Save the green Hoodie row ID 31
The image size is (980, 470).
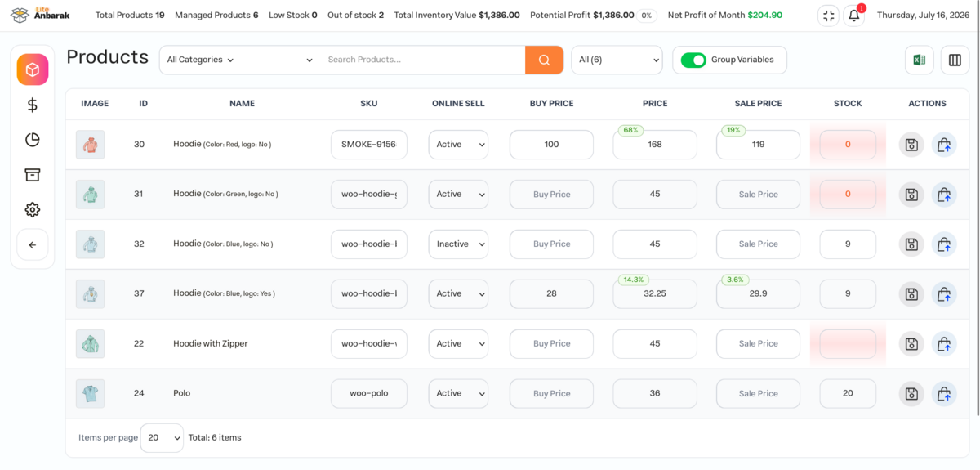[911, 195]
